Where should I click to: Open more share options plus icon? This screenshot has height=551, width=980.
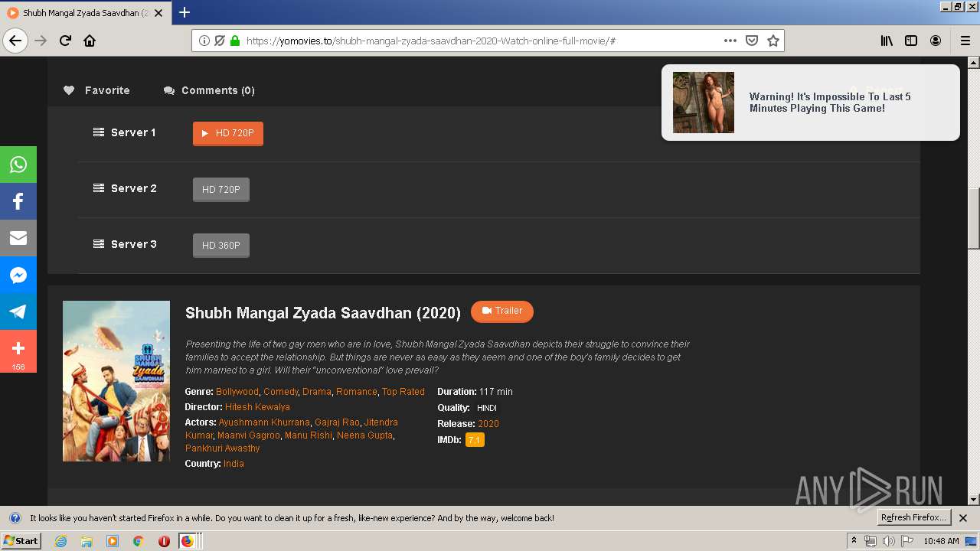(x=18, y=351)
